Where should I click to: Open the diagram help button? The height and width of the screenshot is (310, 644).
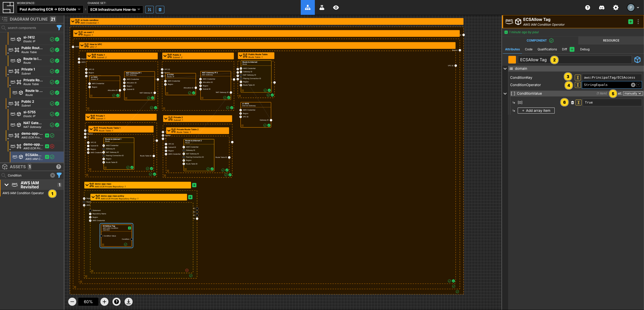pos(117,302)
